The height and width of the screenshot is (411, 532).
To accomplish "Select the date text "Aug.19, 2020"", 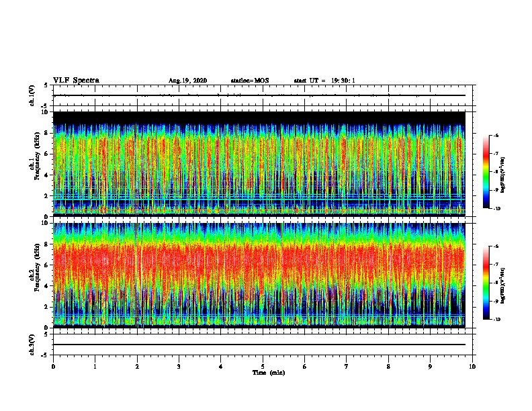I will tap(187, 81).
